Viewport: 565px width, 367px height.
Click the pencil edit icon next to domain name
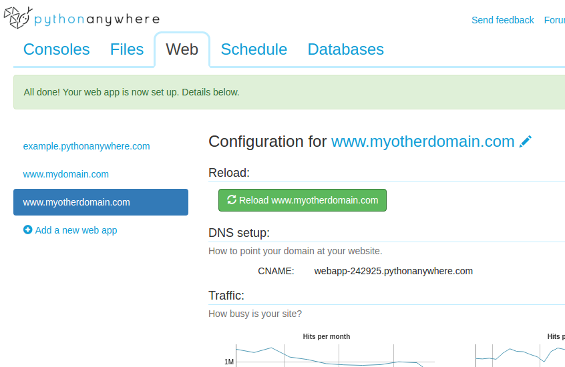coord(525,142)
